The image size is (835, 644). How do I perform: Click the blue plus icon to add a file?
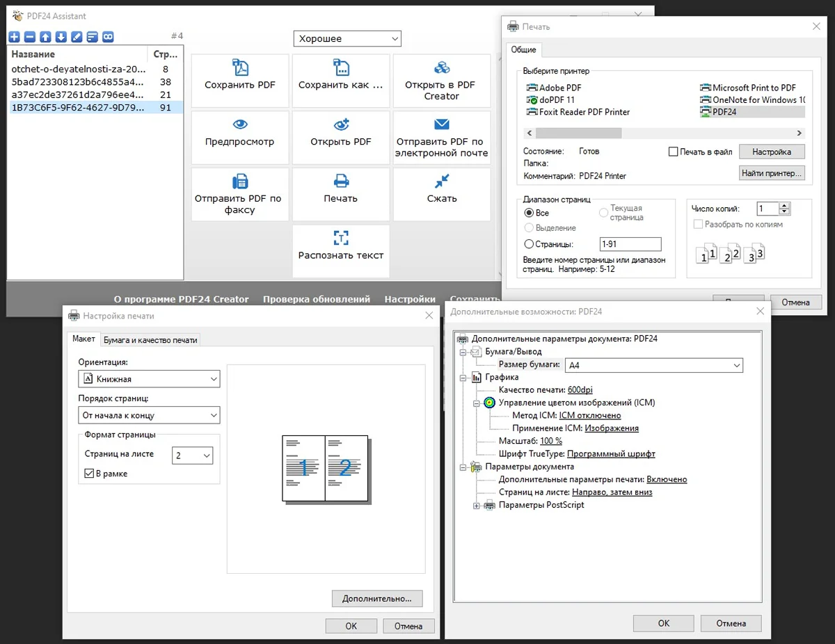click(15, 37)
